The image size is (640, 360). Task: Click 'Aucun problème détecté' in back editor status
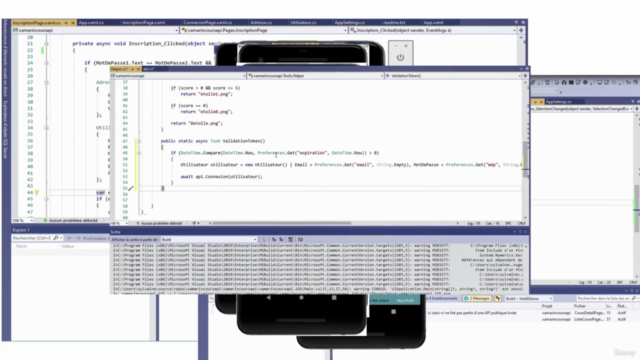coord(71,220)
